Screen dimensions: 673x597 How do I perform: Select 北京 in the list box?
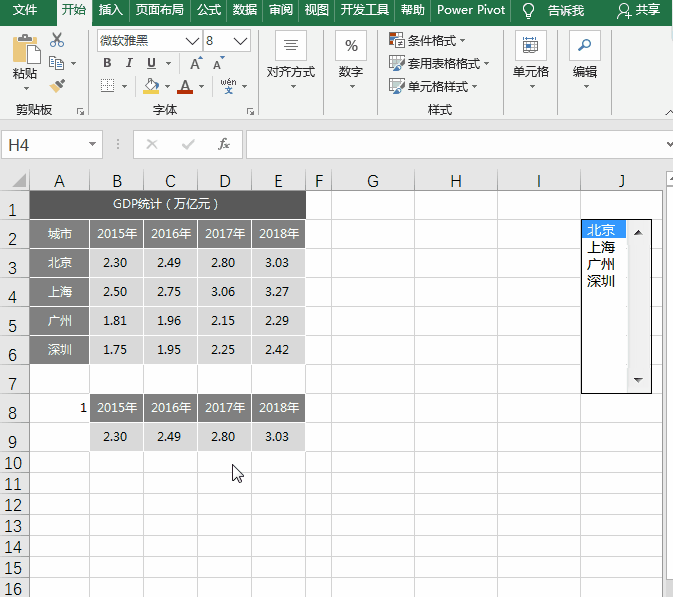pos(603,230)
